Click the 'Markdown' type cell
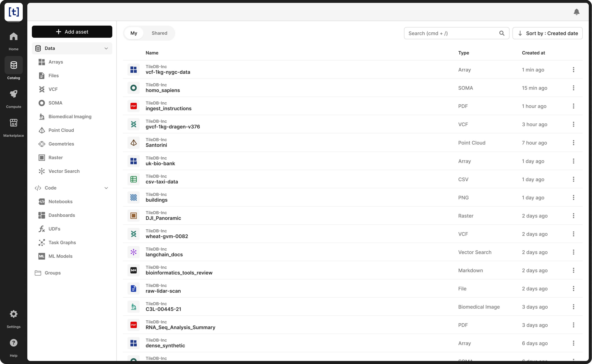The image size is (592, 364). coord(470,270)
